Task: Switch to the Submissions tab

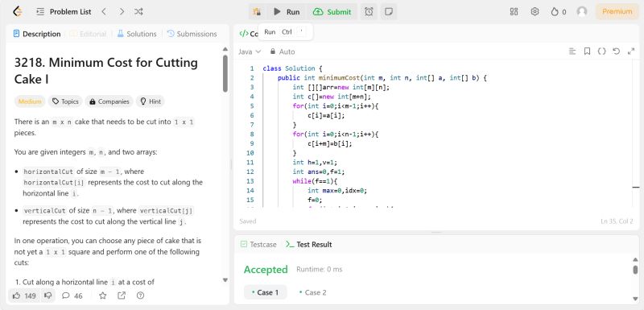Action: 192,34
